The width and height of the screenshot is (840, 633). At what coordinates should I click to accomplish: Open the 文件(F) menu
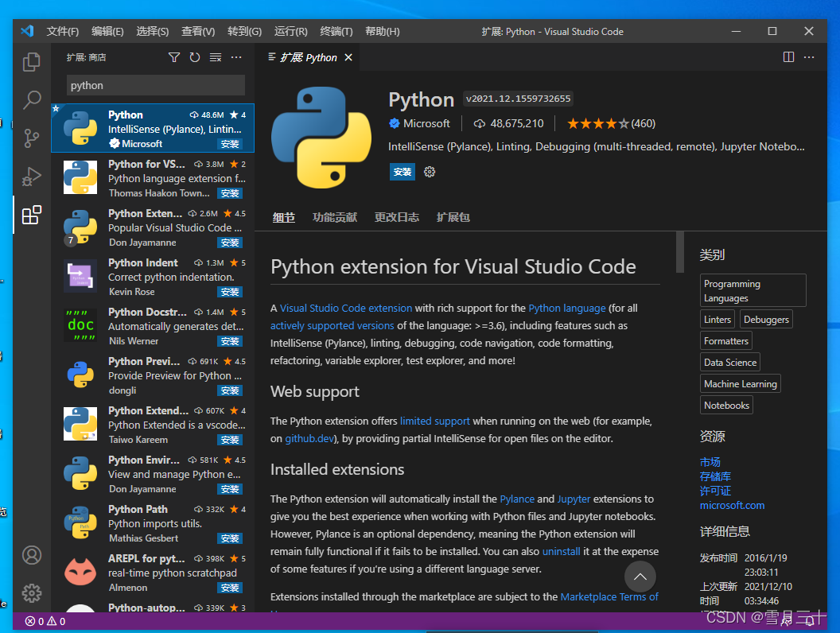point(63,31)
